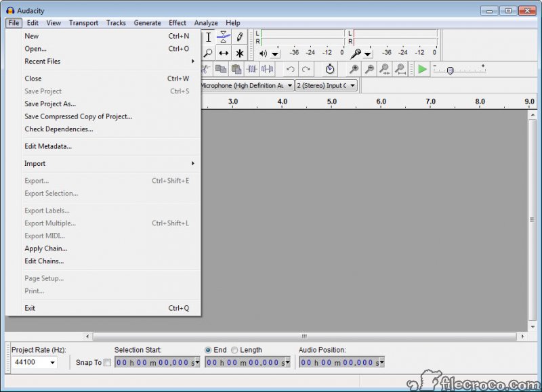The image size is (542, 392).
Task: Click the Fit Selection zoom icon
Action: click(385, 69)
